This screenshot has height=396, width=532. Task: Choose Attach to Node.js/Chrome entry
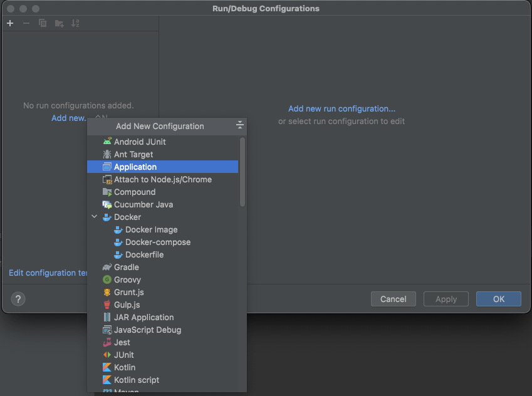[163, 179]
